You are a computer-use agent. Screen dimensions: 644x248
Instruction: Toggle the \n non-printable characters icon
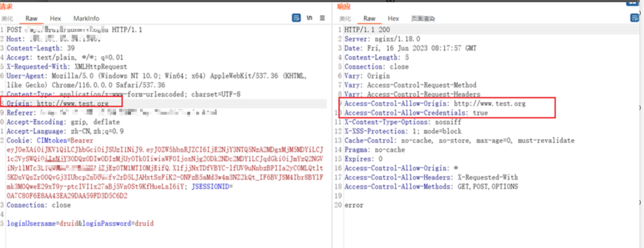[309, 18]
